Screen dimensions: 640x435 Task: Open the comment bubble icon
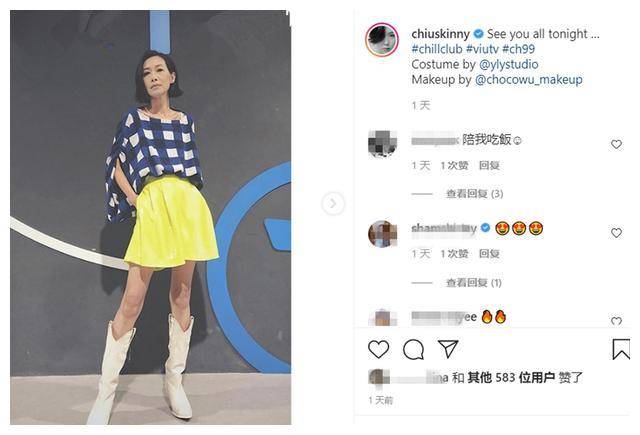point(413,350)
